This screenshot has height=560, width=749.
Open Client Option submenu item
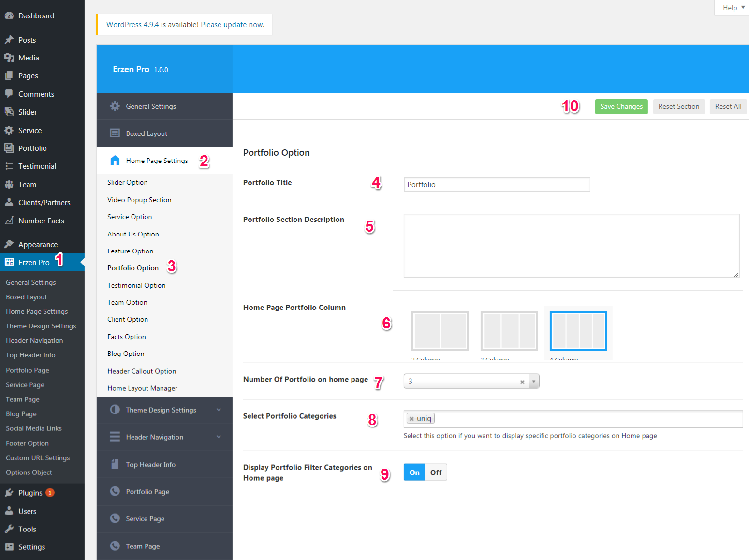(x=128, y=319)
